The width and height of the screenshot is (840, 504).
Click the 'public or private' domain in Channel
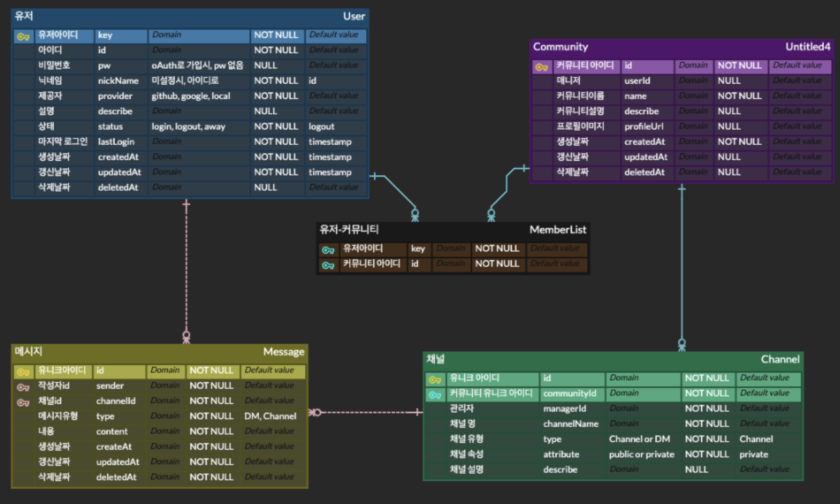pyautogui.click(x=641, y=454)
